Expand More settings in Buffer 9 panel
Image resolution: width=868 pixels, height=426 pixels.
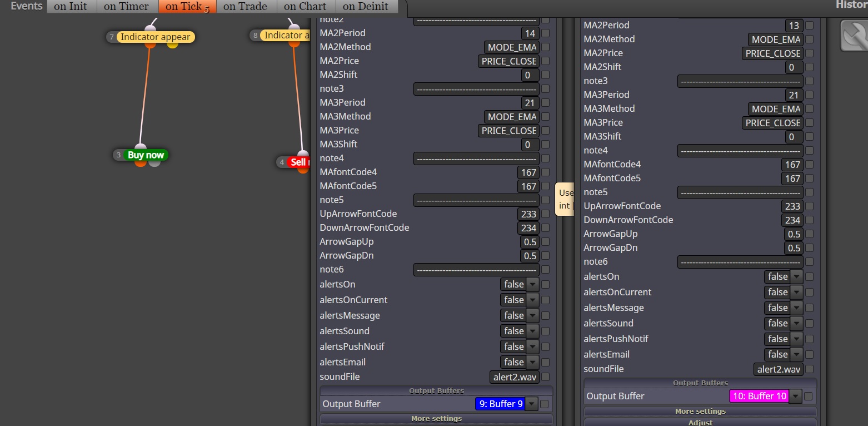click(x=436, y=418)
